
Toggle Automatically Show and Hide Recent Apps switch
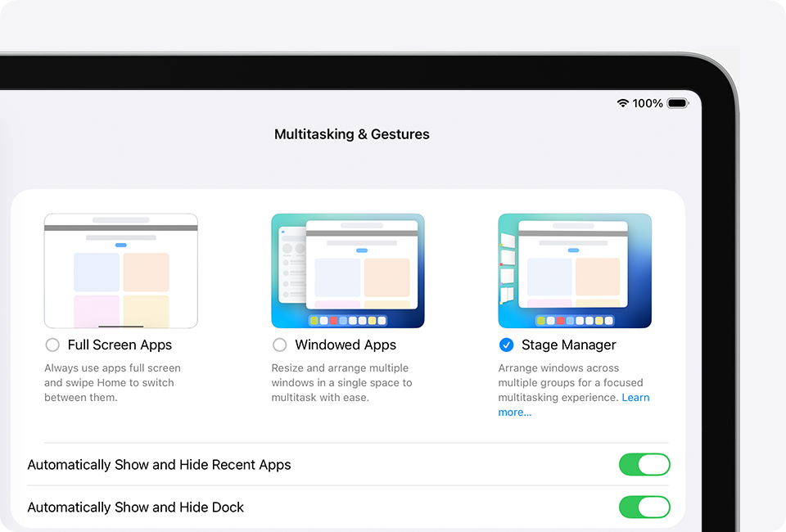[644, 464]
